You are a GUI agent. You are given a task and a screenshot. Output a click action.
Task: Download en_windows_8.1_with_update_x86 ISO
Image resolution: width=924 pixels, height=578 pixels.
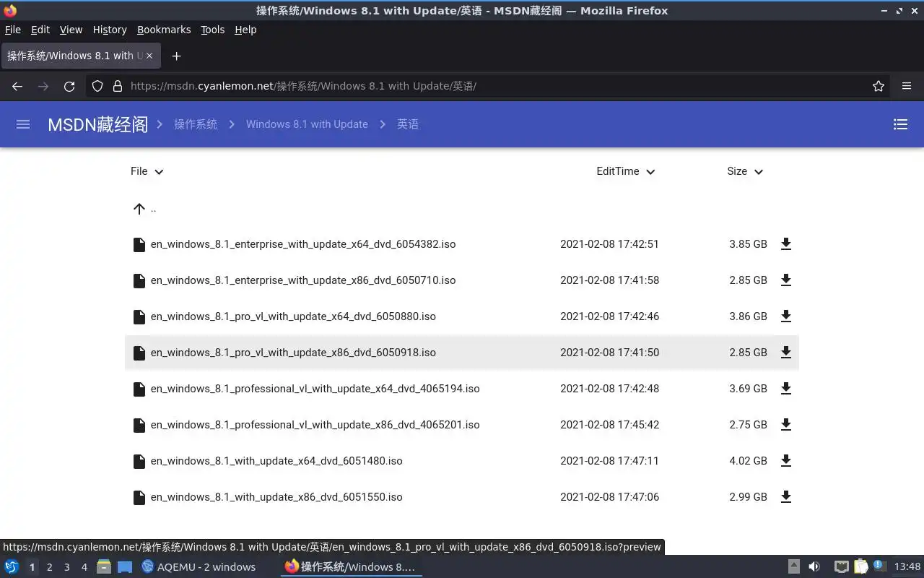[786, 497]
